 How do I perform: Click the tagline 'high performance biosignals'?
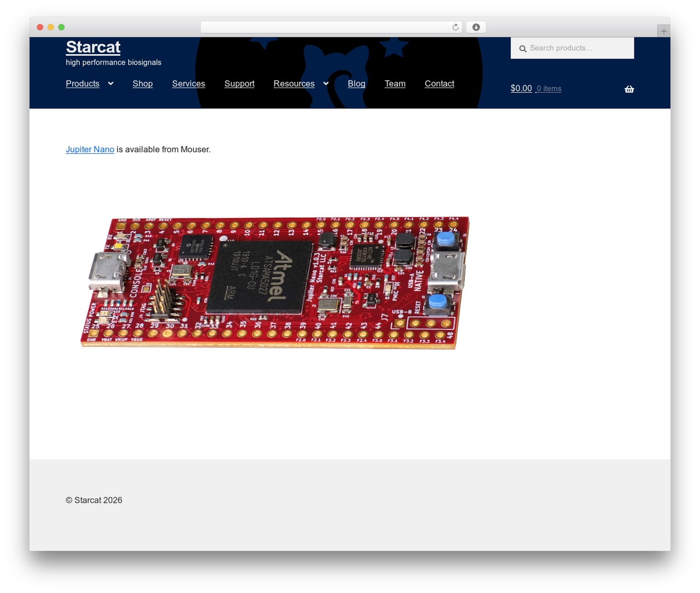(x=114, y=62)
